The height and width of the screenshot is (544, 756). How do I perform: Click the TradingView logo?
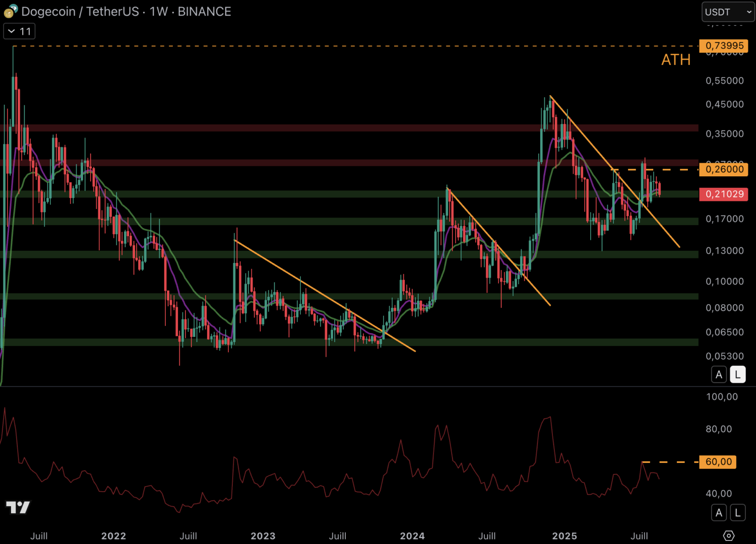click(x=18, y=507)
